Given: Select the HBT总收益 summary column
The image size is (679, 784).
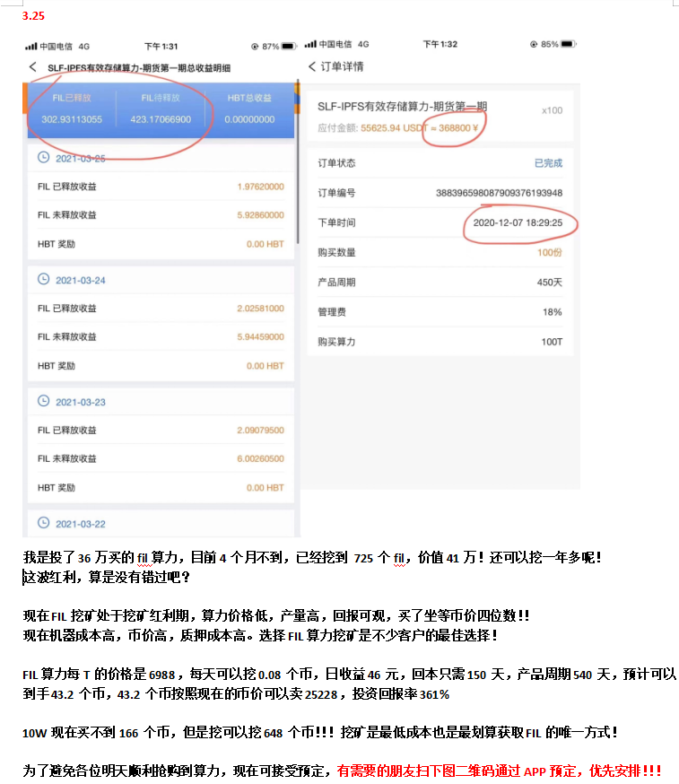Looking at the screenshot, I should [x=249, y=109].
